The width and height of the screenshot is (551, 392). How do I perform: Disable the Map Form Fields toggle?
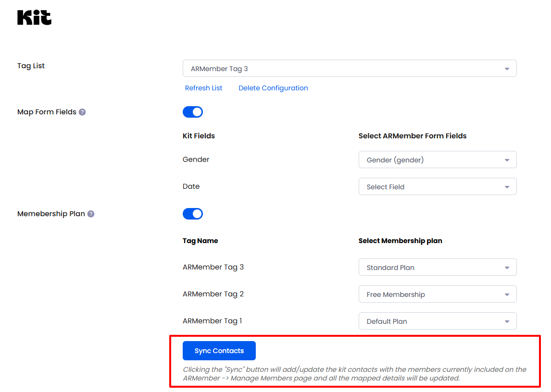click(x=193, y=112)
